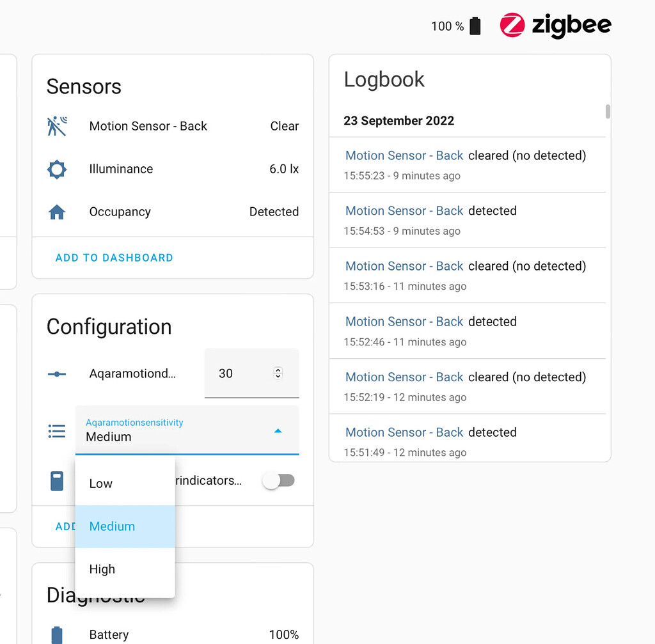The height and width of the screenshot is (644, 655).
Task: Click the Motion Sensor running-person icon
Action: click(x=57, y=126)
